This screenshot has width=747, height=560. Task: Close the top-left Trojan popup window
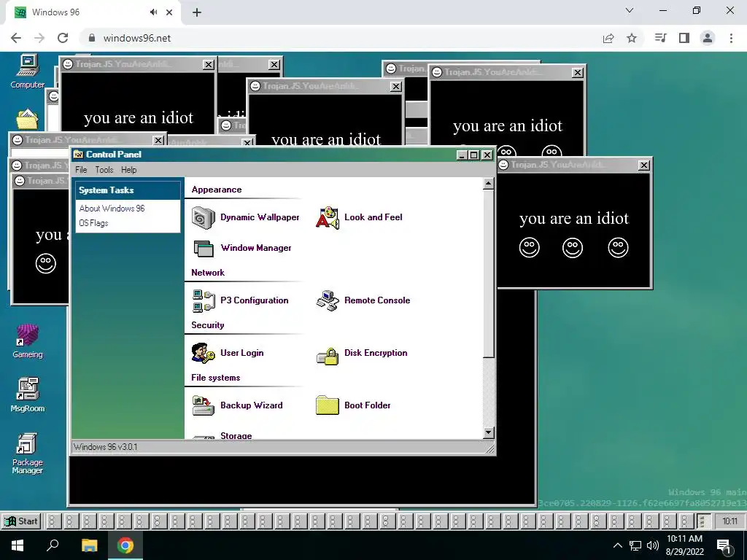click(208, 65)
